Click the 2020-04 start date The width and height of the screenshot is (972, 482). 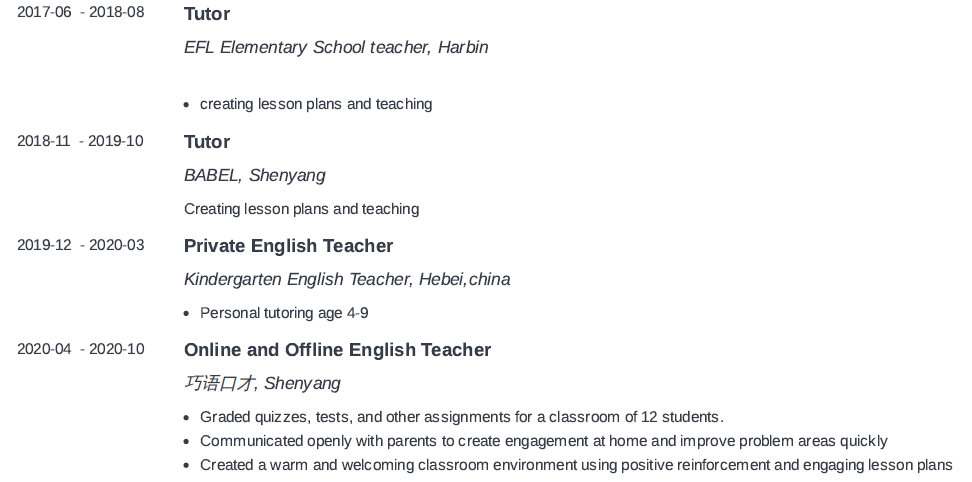44,349
